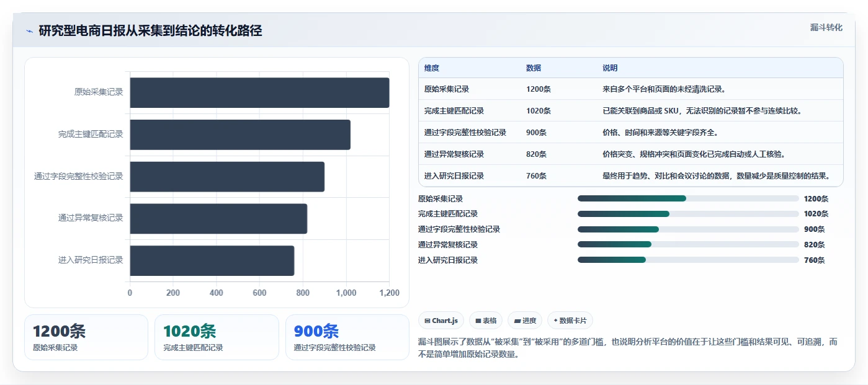Click the 原始采集记录 bar in the chart

pyautogui.click(x=259, y=92)
